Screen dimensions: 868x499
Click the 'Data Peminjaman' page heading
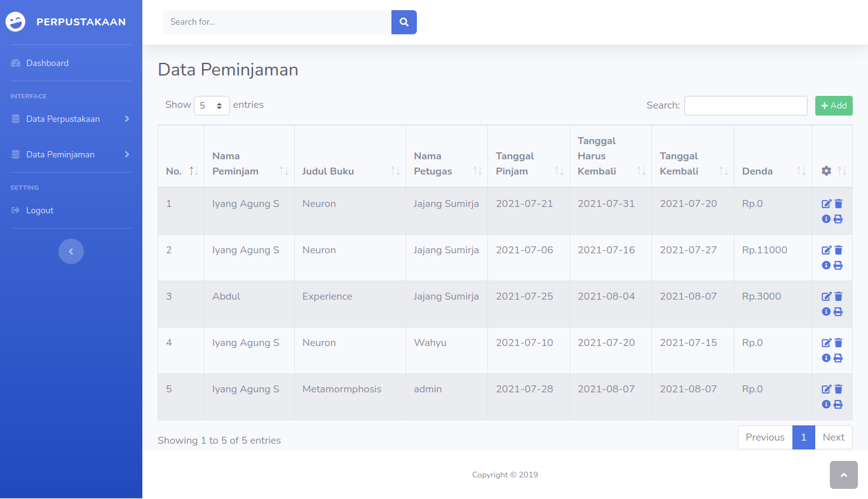pos(228,70)
